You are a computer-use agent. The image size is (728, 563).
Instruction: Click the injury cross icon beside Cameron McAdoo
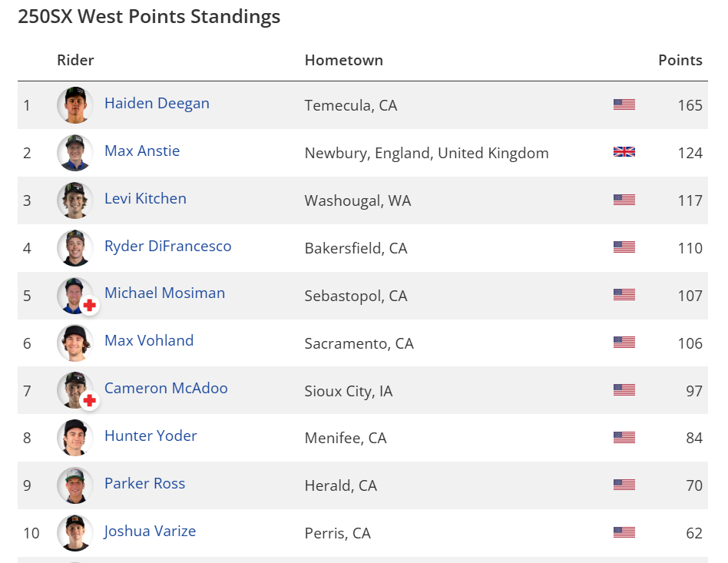point(90,400)
